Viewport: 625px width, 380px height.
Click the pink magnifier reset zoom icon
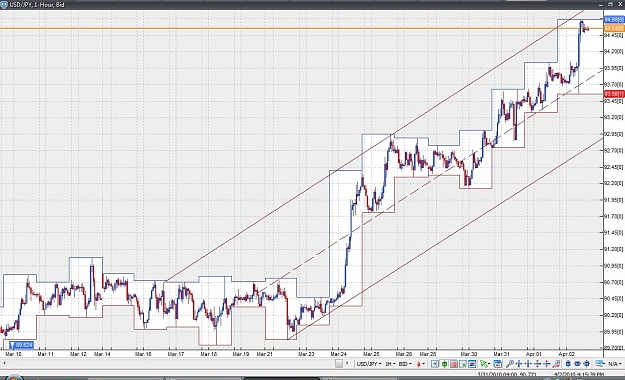(556, 364)
